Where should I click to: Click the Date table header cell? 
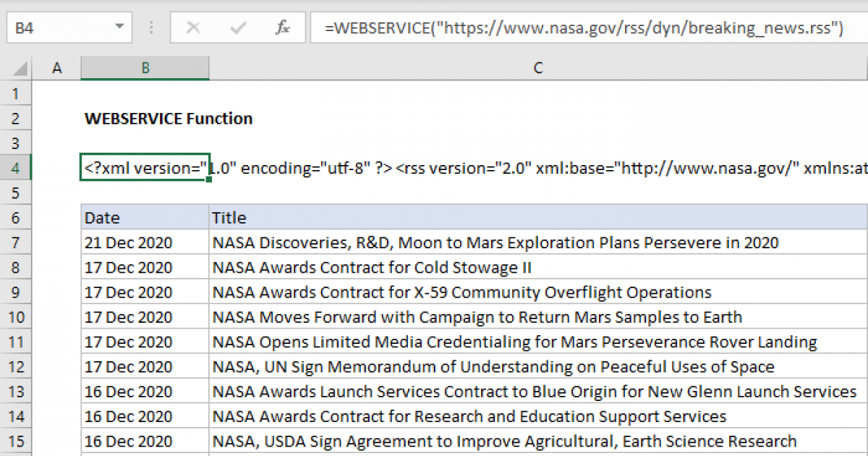[145, 218]
